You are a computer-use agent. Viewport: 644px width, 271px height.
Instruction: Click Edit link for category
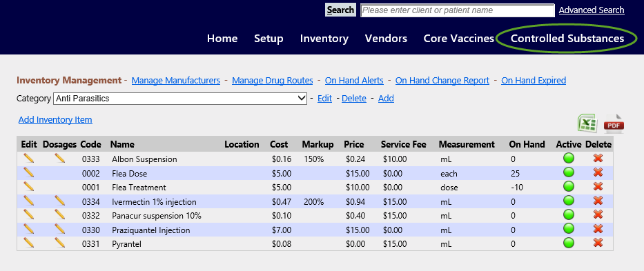[324, 99]
